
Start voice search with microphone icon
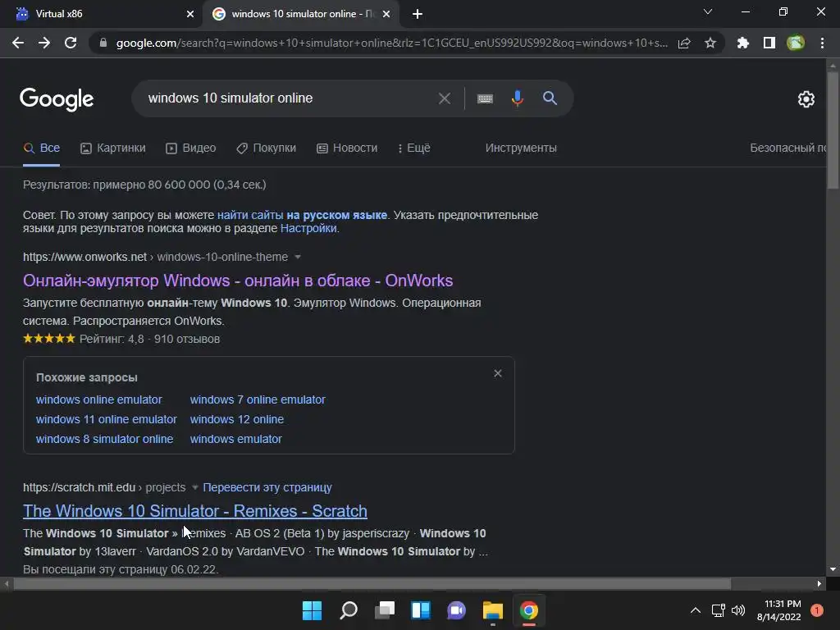tap(517, 98)
